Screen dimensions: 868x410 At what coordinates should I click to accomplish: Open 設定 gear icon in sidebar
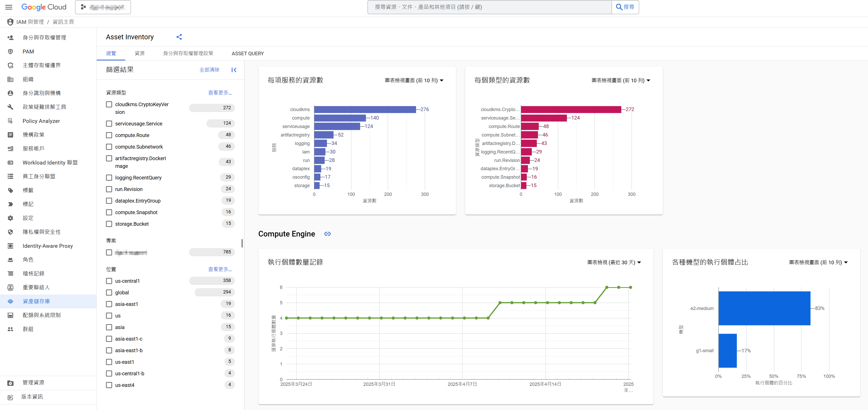(x=11, y=218)
